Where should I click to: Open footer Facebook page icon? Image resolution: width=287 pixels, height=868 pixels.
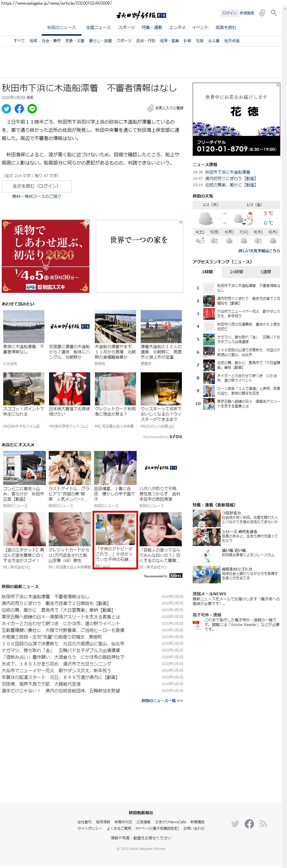coord(249,824)
